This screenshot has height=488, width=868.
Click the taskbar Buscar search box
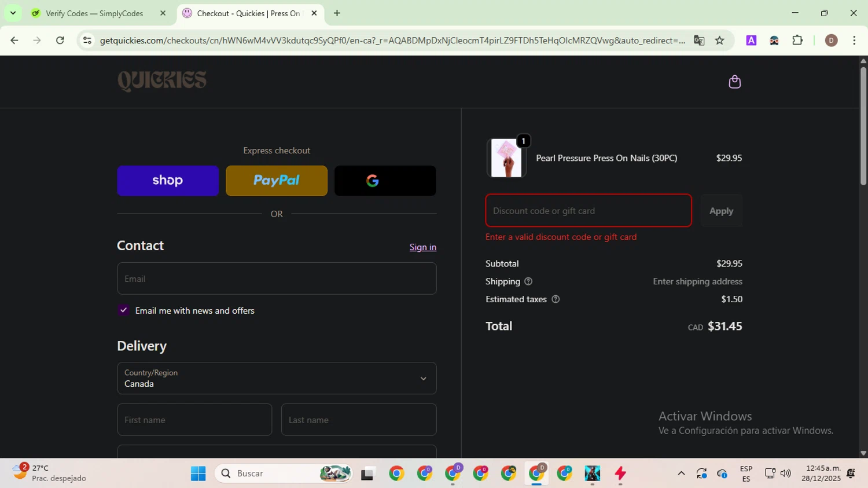[x=284, y=474]
